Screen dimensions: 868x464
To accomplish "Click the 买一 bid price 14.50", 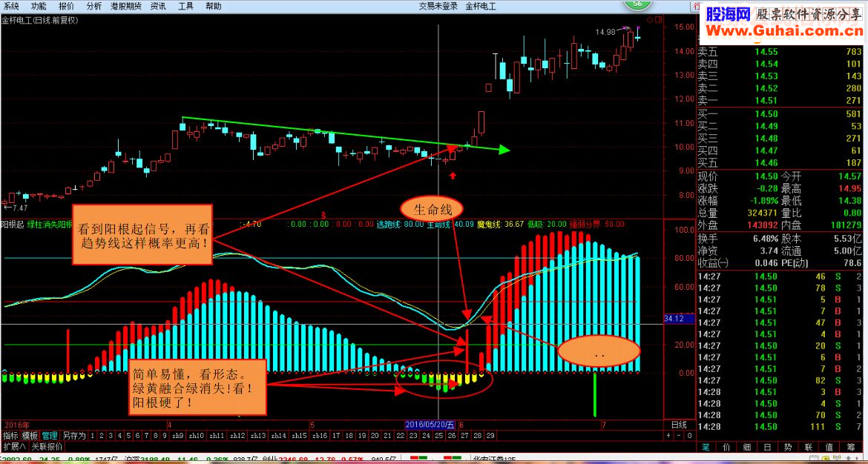I will [766, 114].
